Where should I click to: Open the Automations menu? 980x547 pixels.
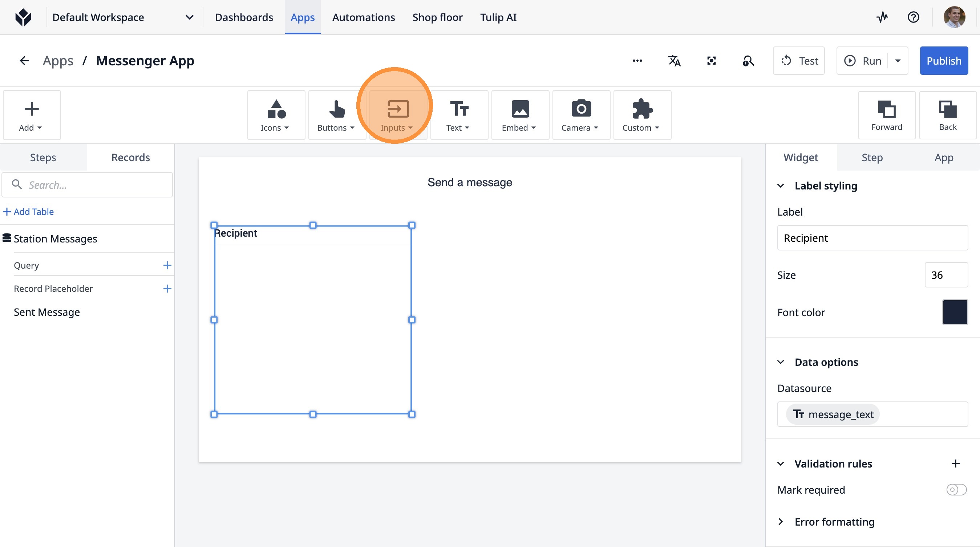363,17
